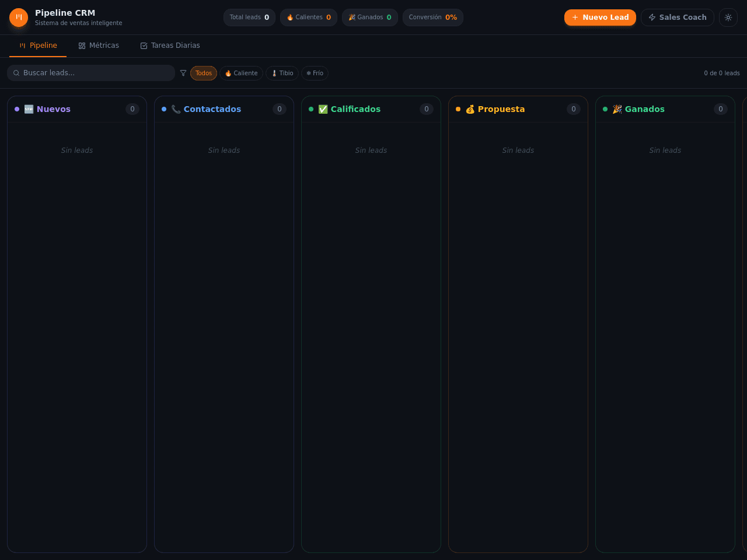Toggle the light/dark theme sun icon

pyautogui.click(x=728, y=17)
